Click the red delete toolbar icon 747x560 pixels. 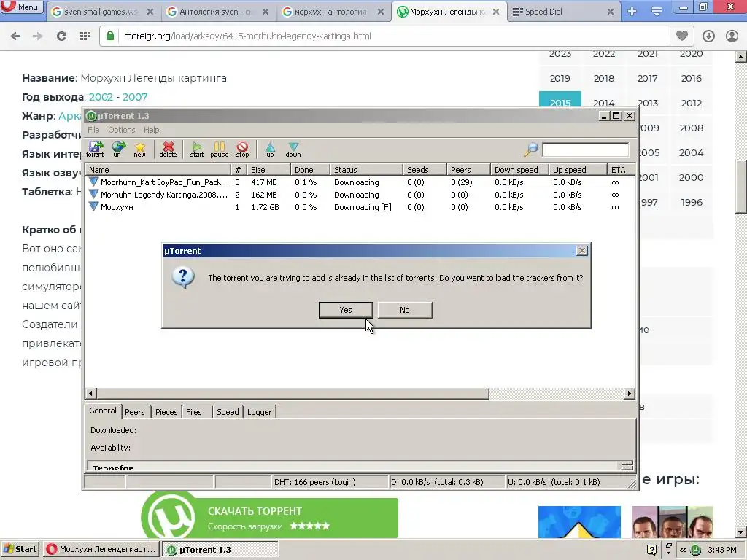pos(169,149)
